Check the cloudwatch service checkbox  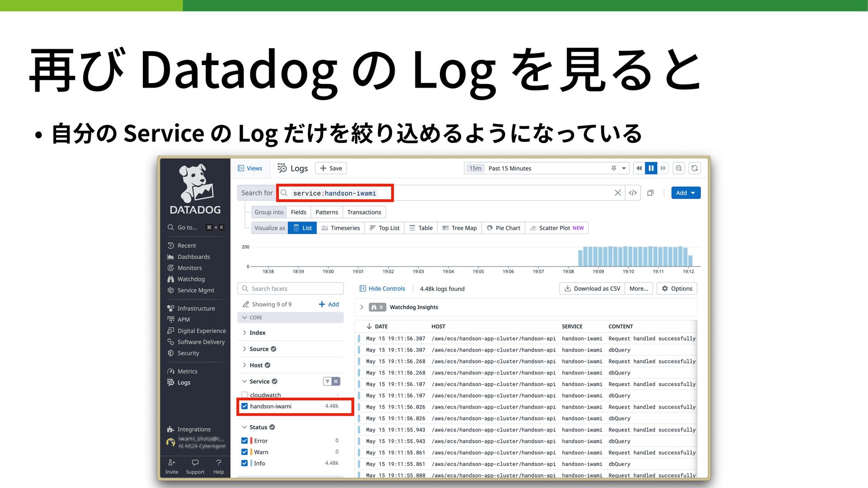pyautogui.click(x=245, y=395)
